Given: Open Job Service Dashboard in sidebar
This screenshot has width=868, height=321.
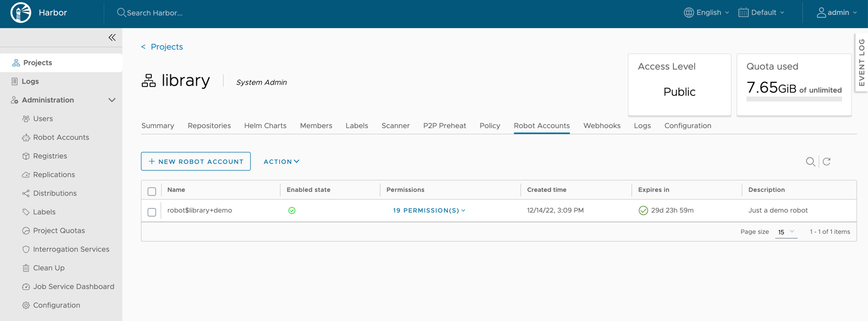Looking at the screenshot, I should click(x=74, y=287).
